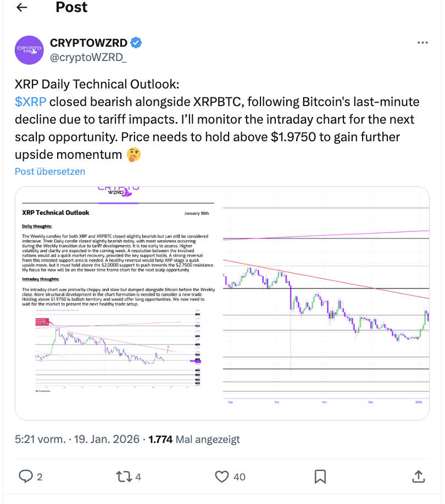Open the $XRP cashtag link
The width and height of the screenshot is (445, 504).
point(31,102)
